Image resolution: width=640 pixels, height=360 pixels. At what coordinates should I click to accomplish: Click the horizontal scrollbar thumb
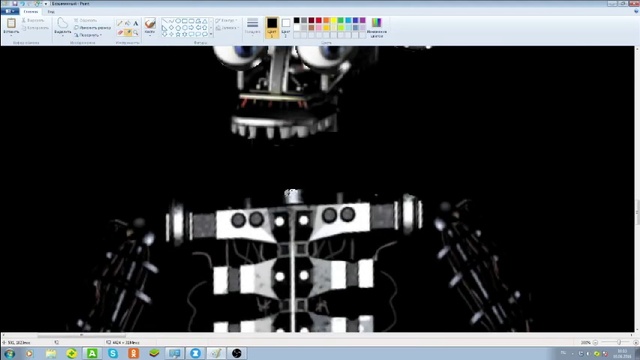[x=81, y=336]
